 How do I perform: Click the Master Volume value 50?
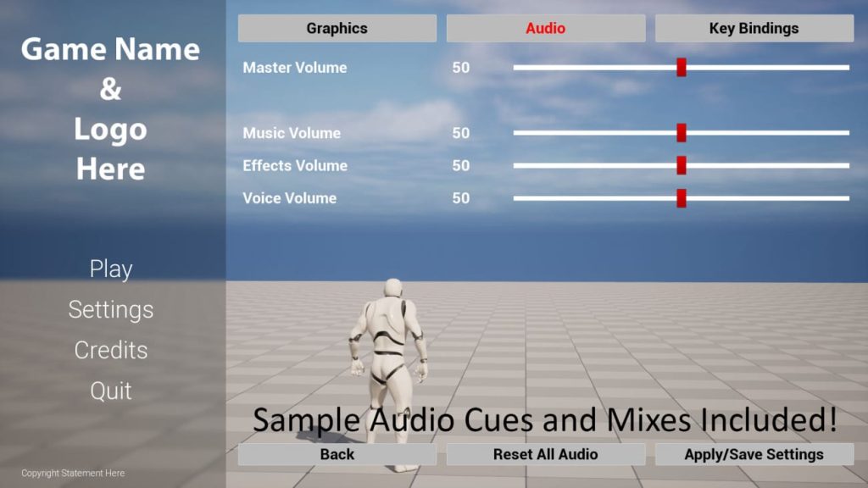pyautogui.click(x=460, y=68)
